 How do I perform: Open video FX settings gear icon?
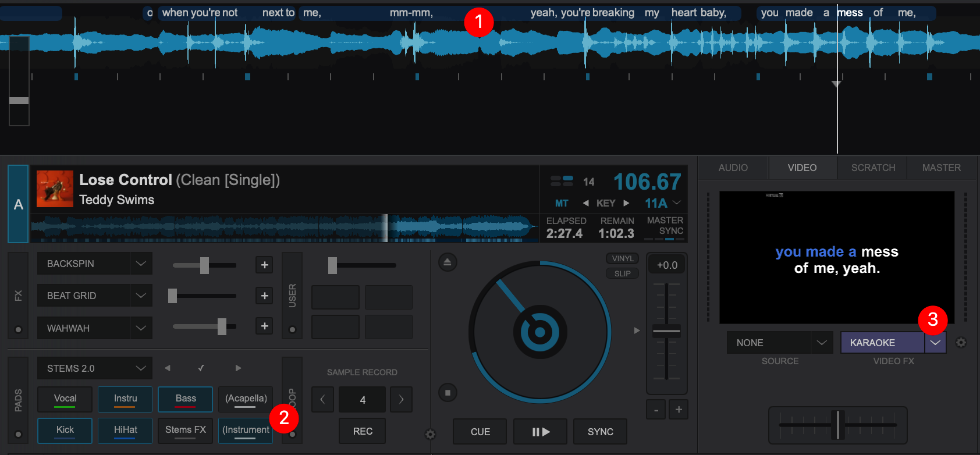tap(961, 343)
